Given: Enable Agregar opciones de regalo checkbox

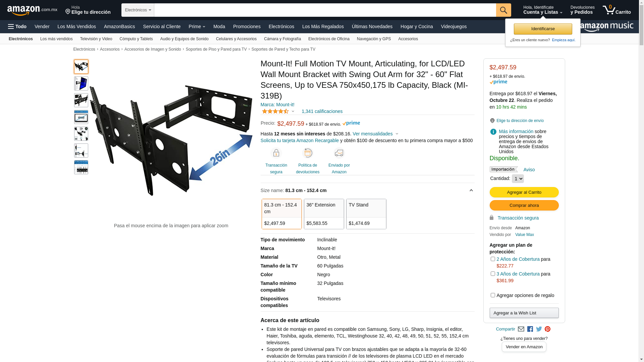Looking at the screenshot, I should pos(493,295).
